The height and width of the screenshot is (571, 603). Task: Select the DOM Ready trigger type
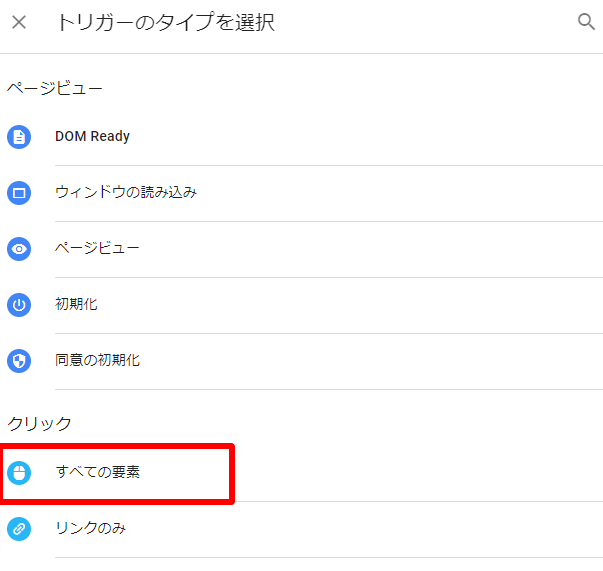point(92,137)
